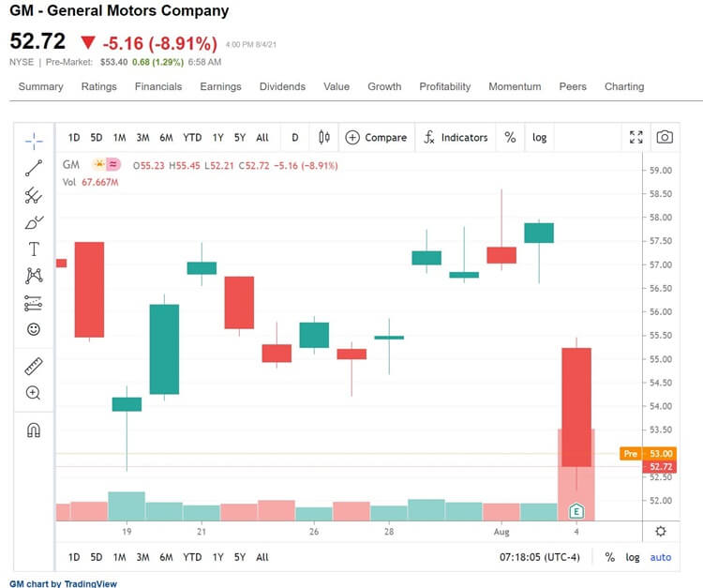Open the emoji icons tool
Image resolution: width=703 pixels, height=588 pixels.
34,329
